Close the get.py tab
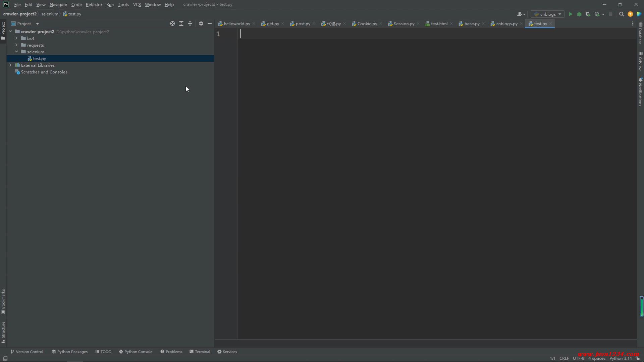Viewport: 644px width, 362px height. [283, 23]
